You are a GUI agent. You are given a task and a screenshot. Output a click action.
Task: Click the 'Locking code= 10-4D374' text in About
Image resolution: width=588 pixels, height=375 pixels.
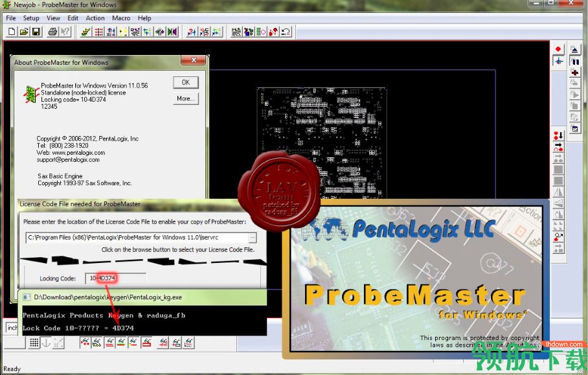click(x=74, y=99)
